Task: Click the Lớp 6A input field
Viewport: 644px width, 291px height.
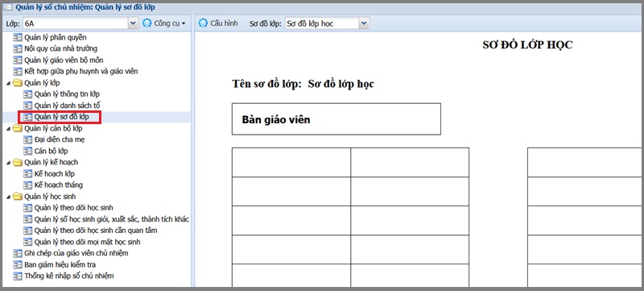Action: click(x=76, y=23)
